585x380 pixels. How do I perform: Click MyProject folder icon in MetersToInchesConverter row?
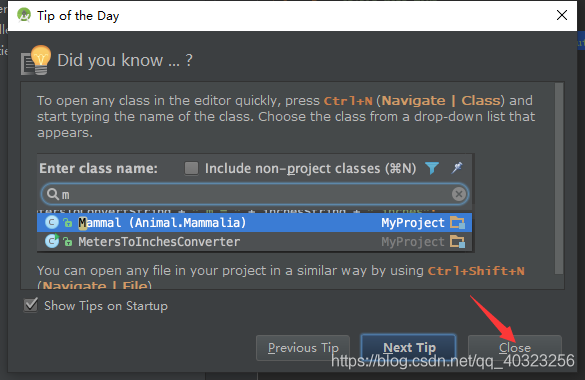point(457,242)
